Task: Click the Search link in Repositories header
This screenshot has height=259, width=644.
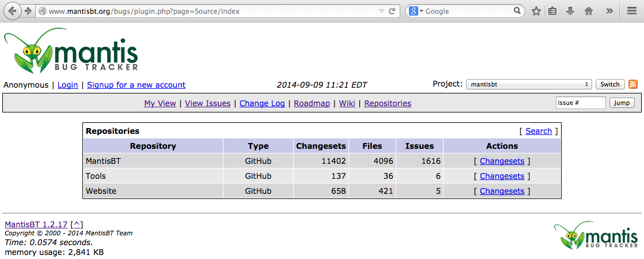Action: click(x=539, y=131)
